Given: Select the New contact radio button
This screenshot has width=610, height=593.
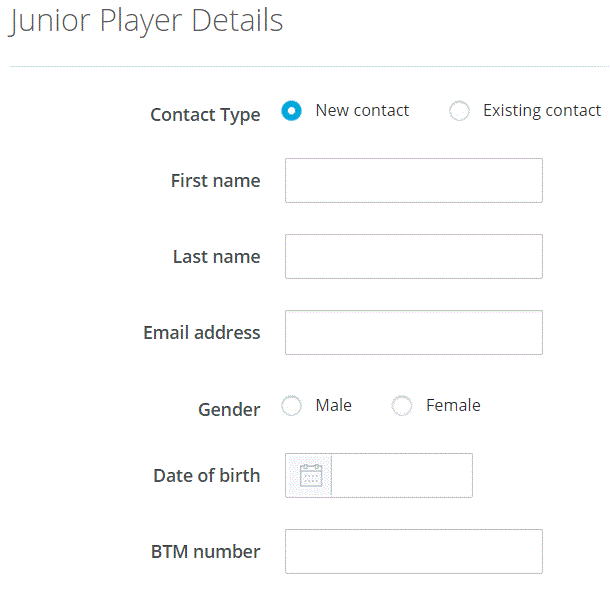Looking at the screenshot, I should click(292, 111).
